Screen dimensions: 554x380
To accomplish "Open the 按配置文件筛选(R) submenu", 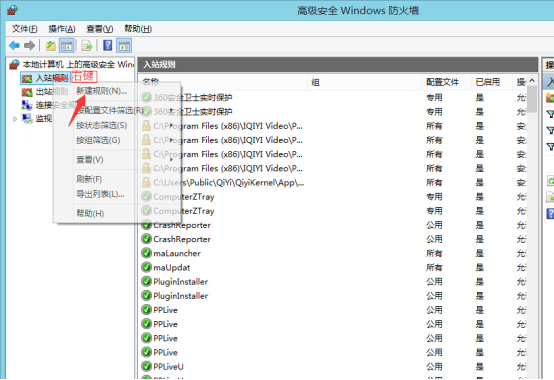I will click(x=110, y=111).
